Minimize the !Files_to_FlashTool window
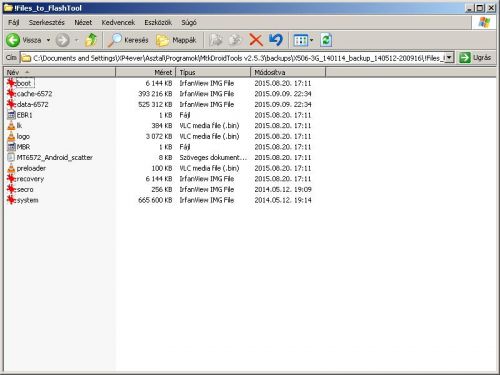 click(470, 8)
